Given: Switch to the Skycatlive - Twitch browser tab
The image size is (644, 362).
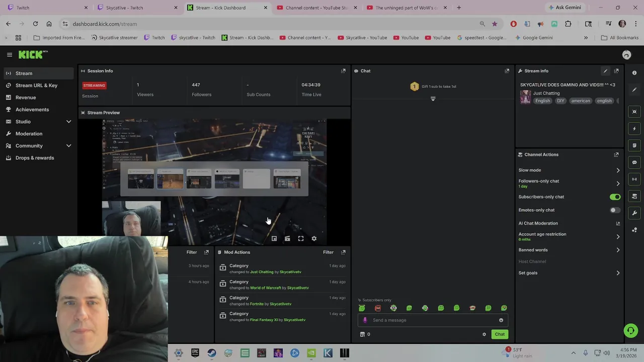Looking at the screenshot, I should click(x=136, y=8).
